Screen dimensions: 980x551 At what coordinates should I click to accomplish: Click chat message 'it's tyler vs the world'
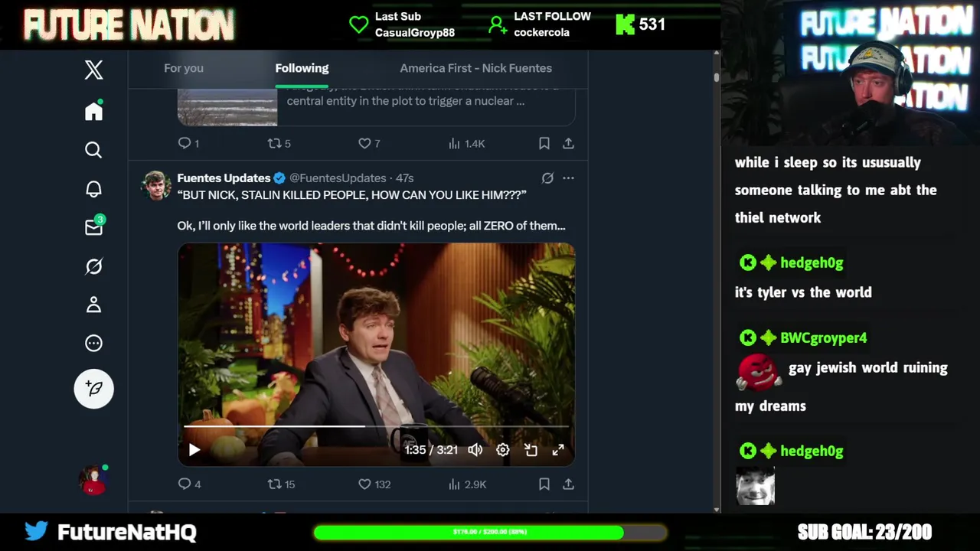[x=803, y=292]
